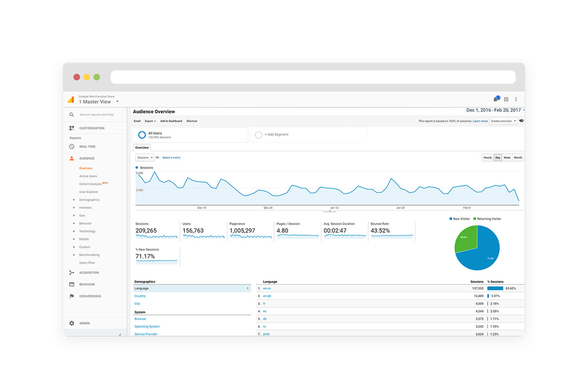Click the Google Analytics logo icon
Image resolution: width=588 pixels, height=392 pixels.
click(71, 99)
